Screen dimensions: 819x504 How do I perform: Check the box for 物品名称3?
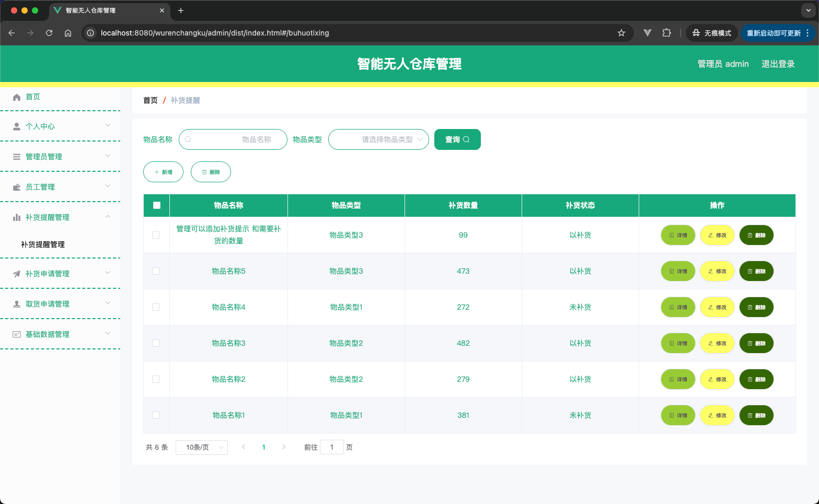[156, 343]
